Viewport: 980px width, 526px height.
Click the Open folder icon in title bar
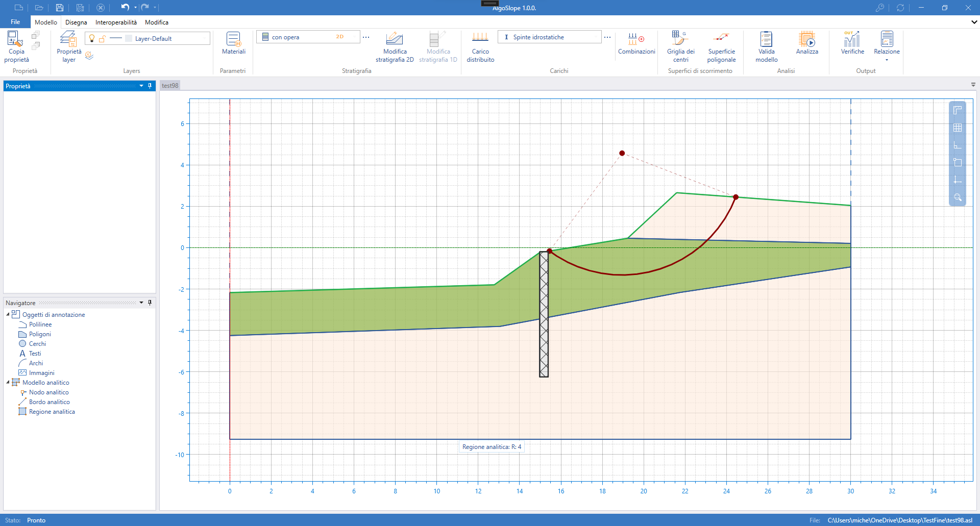tap(39, 8)
